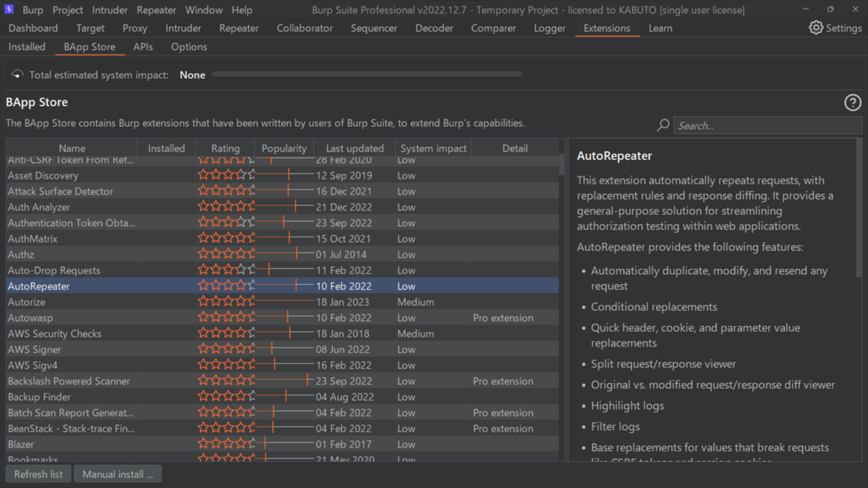Click Autorize's last updated date 18 Jan 2023
The image size is (868, 488).
[x=342, y=302]
